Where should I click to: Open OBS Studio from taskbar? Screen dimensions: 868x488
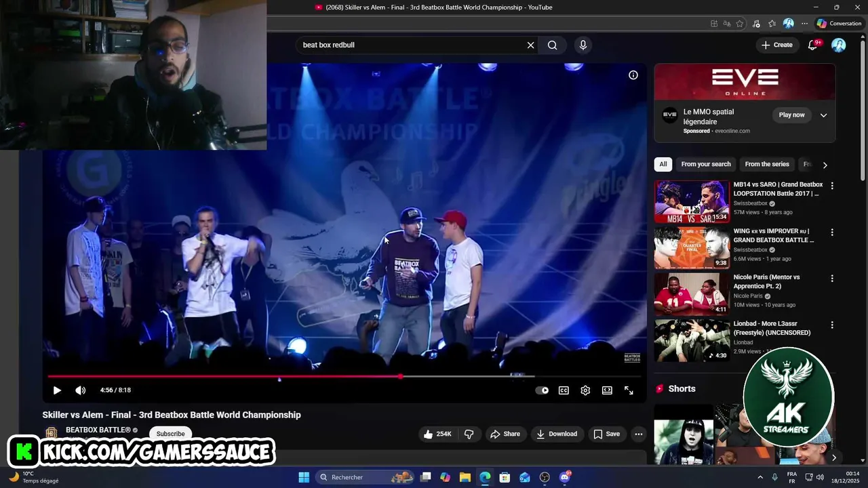545,477
